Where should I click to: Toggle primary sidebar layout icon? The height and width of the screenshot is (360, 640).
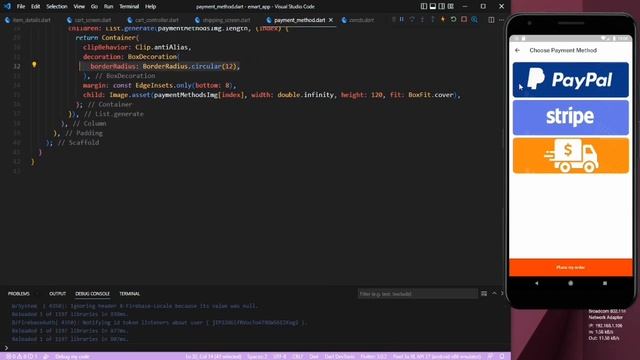pos(424,7)
